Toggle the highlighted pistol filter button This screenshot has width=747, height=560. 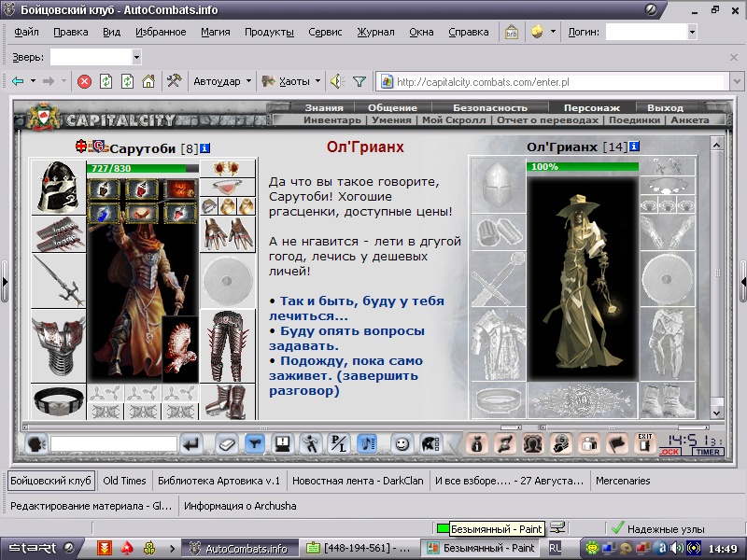click(255, 444)
